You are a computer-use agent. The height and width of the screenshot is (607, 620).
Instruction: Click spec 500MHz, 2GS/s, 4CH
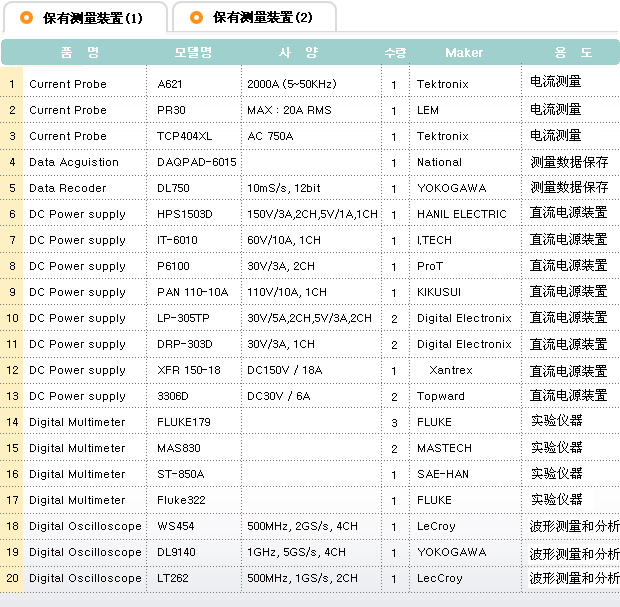click(x=302, y=526)
